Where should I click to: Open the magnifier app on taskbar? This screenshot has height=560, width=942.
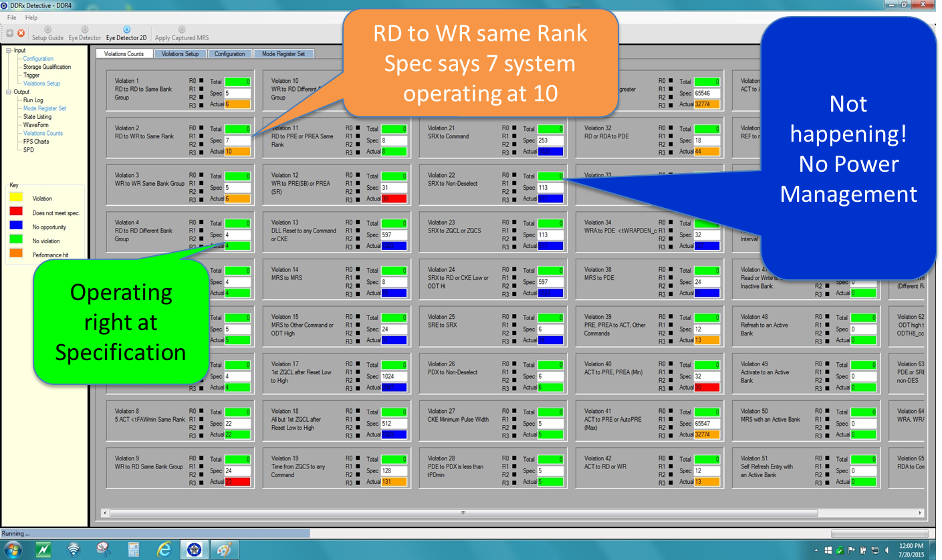[x=104, y=549]
